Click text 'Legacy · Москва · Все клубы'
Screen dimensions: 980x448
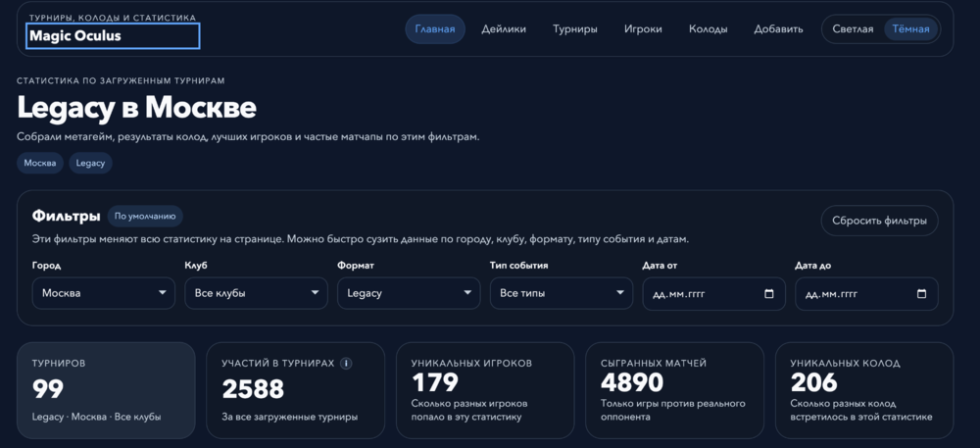click(x=96, y=417)
